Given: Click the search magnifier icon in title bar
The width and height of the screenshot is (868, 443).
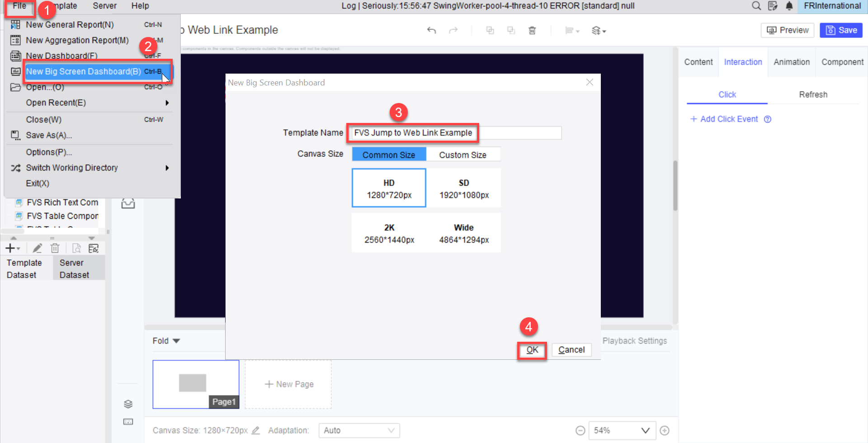Looking at the screenshot, I should pyautogui.click(x=756, y=6).
